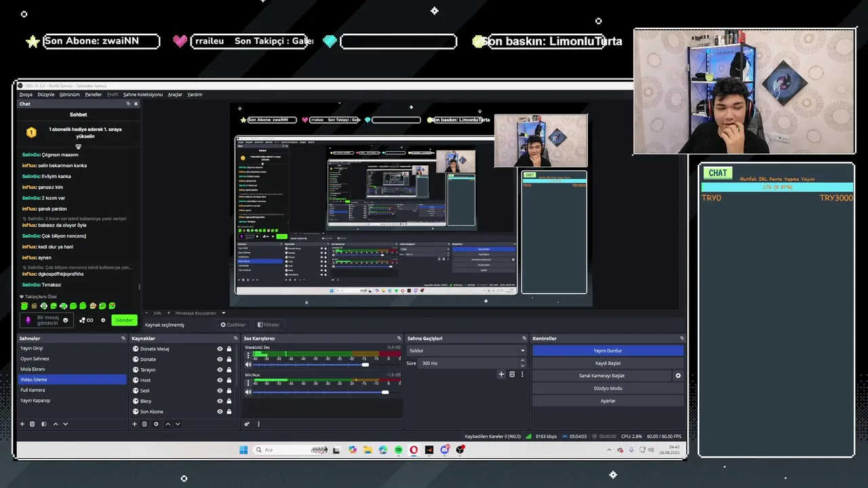Image resolution: width=868 pixels, height=488 pixels.
Task: Add a new scene with plus icon
Action: [22, 424]
